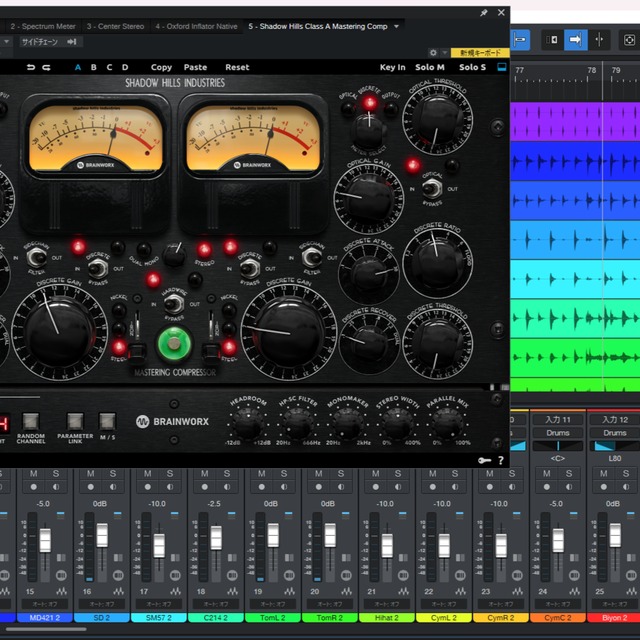Pin the plugin window with pin icon
640x640 pixels.
click(x=484, y=13)
